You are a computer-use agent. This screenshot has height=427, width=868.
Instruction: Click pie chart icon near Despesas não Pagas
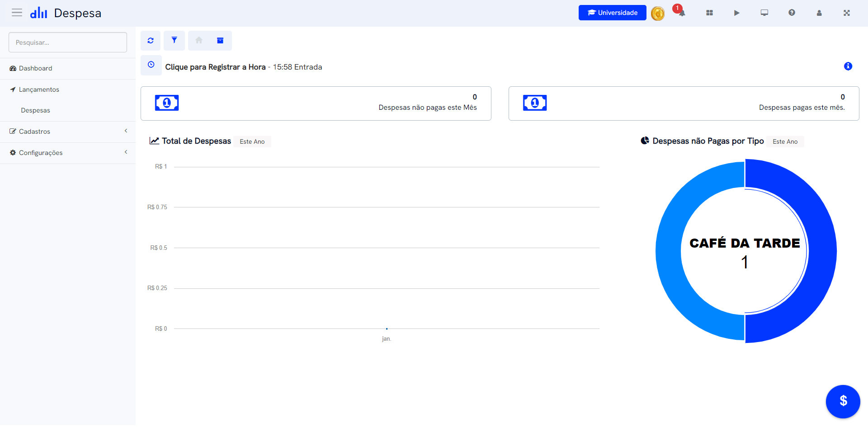[x=645, y=141]
